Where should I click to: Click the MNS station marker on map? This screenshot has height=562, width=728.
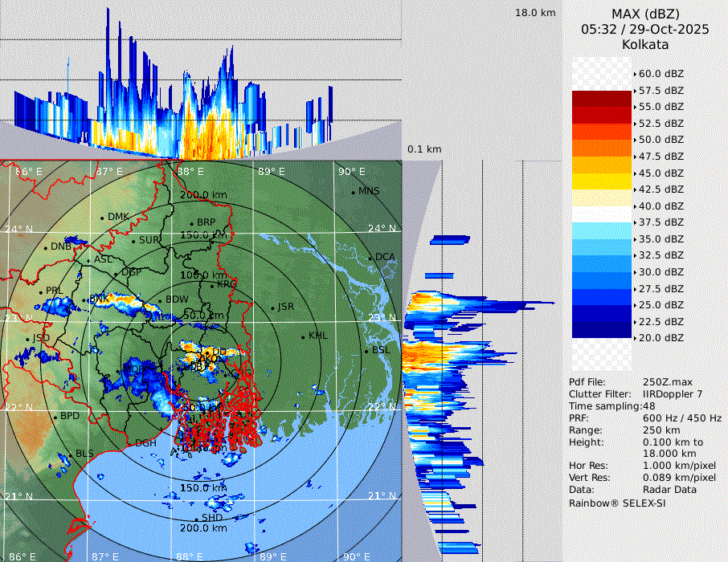coord(353,192)
